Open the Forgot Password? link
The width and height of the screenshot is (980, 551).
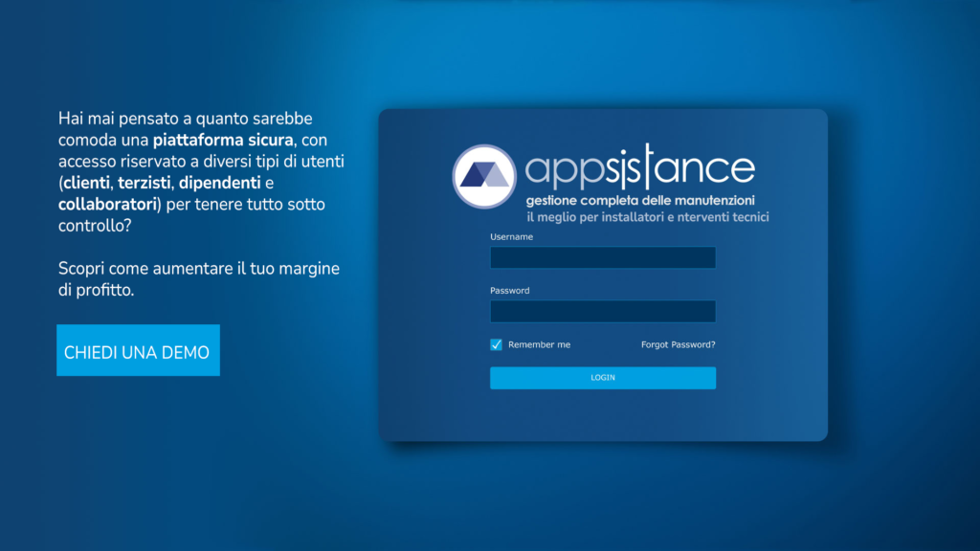click(x=679, y=344)
